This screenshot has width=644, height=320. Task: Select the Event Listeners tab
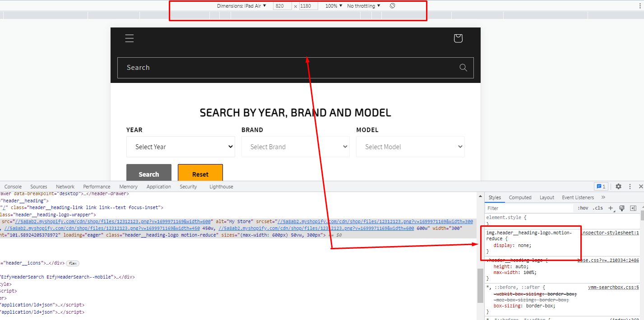pyautogui.click(x=578, y=197)
